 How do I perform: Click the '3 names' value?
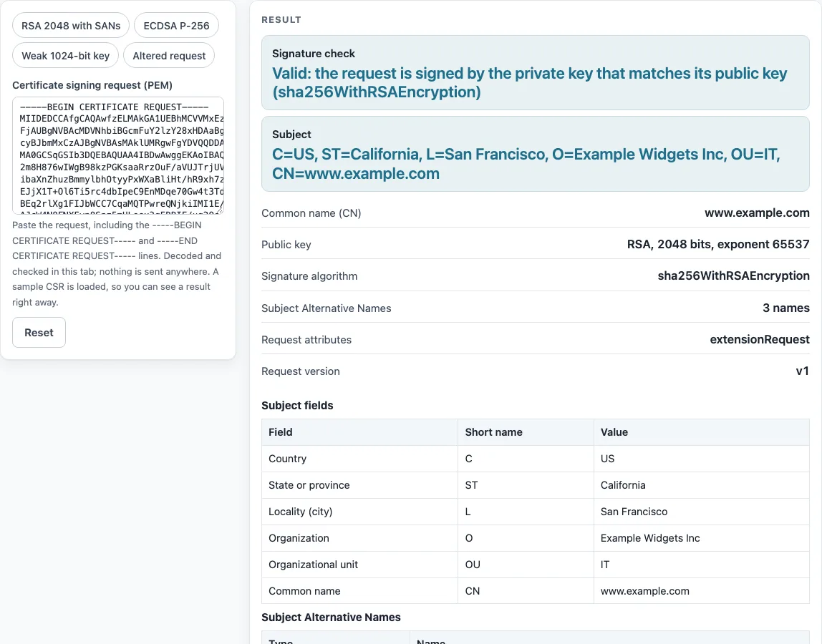coord(785,308)
